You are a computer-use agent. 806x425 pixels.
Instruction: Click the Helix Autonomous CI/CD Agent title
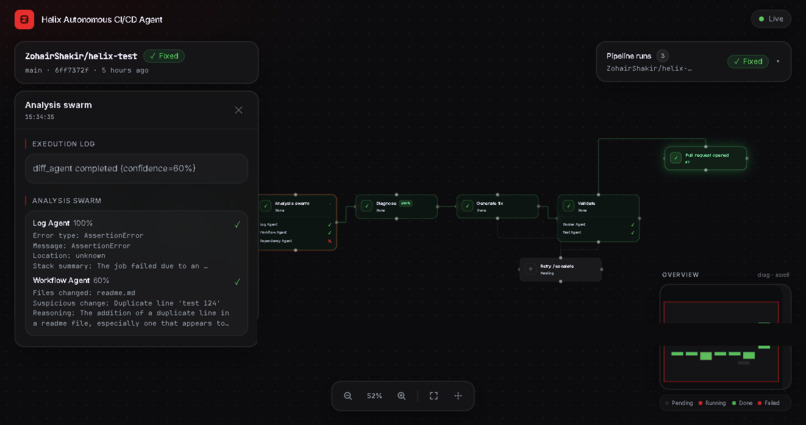coord(102,20)
